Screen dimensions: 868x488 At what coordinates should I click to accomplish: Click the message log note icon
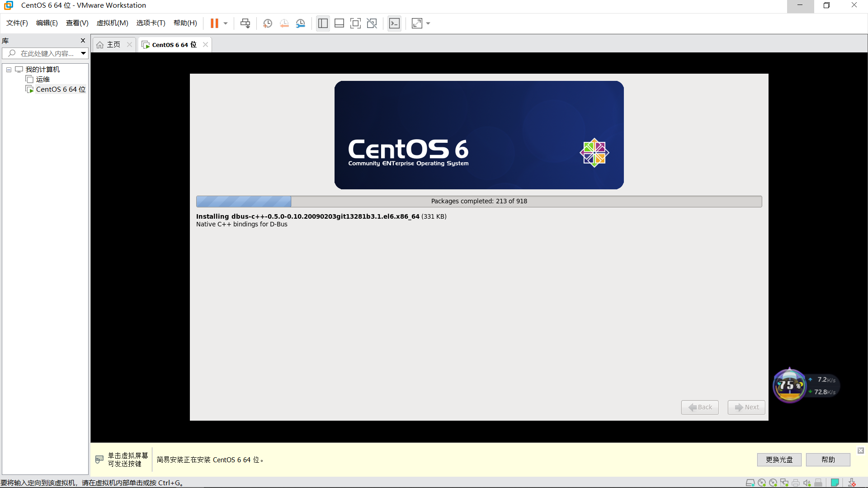pyautogui.click(x=835, y=483)
